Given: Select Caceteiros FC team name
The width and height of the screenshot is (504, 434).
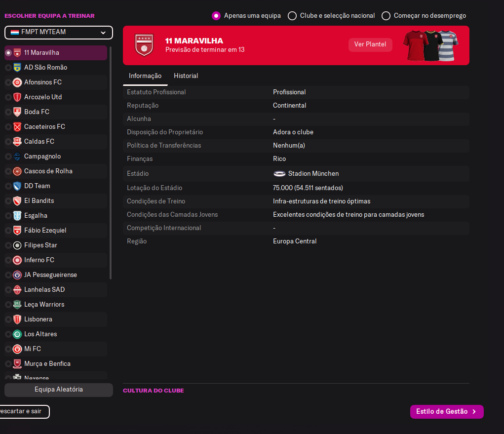Looking at the screenshot, I should 45,127.
